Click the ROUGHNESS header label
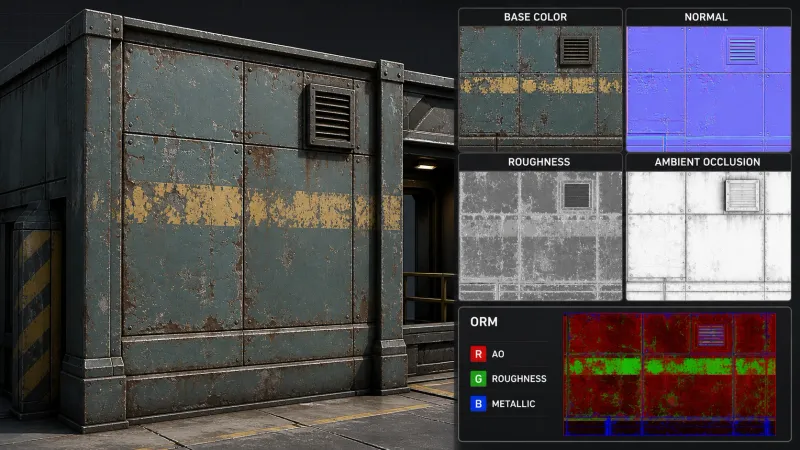Screen dimensions: 800x450 coord(539,162)
